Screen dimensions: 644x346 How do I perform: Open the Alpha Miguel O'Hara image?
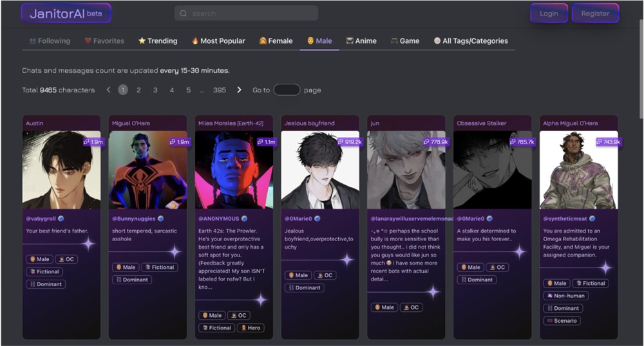(x=579, y=170)
